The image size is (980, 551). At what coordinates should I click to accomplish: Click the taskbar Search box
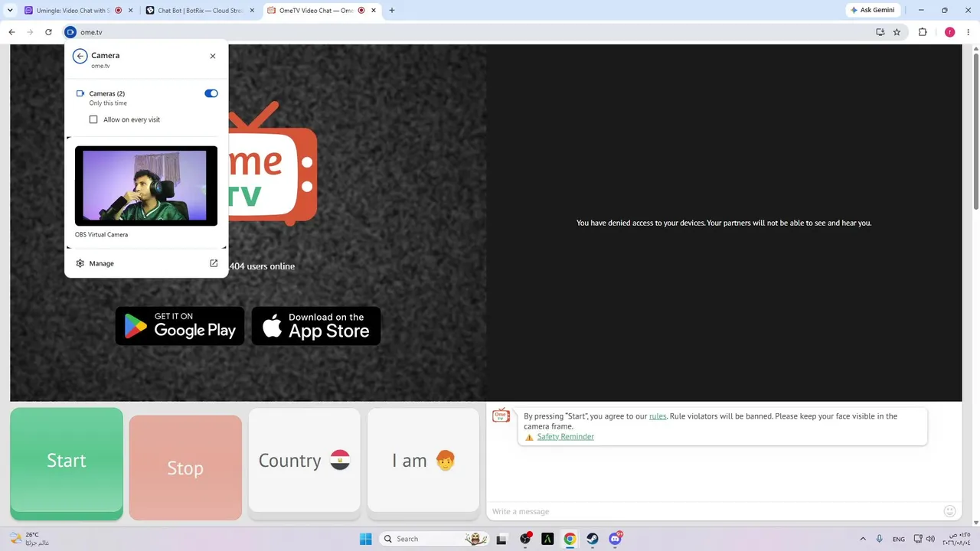(x=434, y=539)
